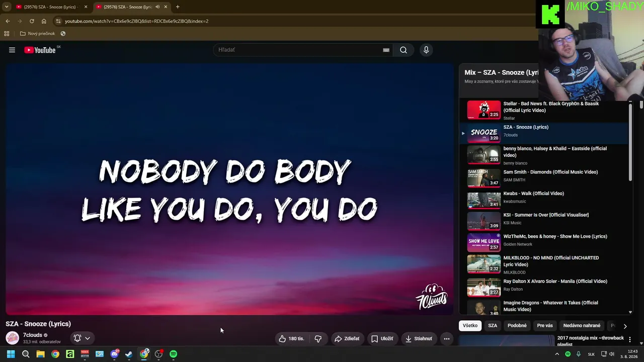Open the SLK keyboard language switcher

pyautogui.click(x=591, y=354)
